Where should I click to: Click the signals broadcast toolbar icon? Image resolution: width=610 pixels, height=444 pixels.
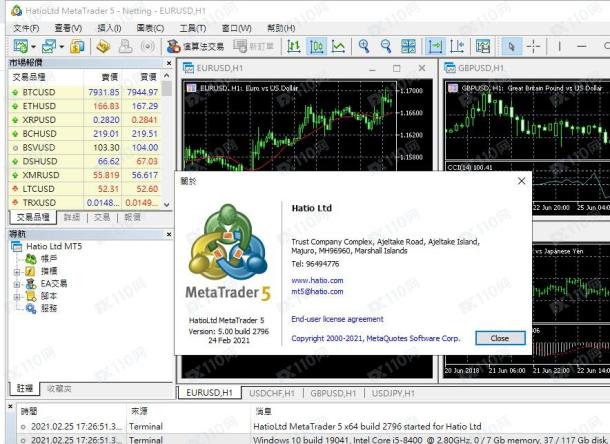[x=147, y=46]
